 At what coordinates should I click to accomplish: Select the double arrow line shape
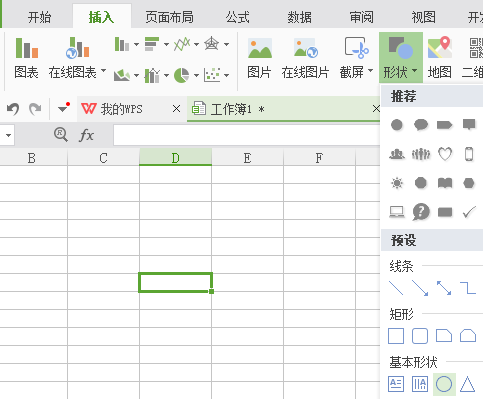[x=444, y=288]
